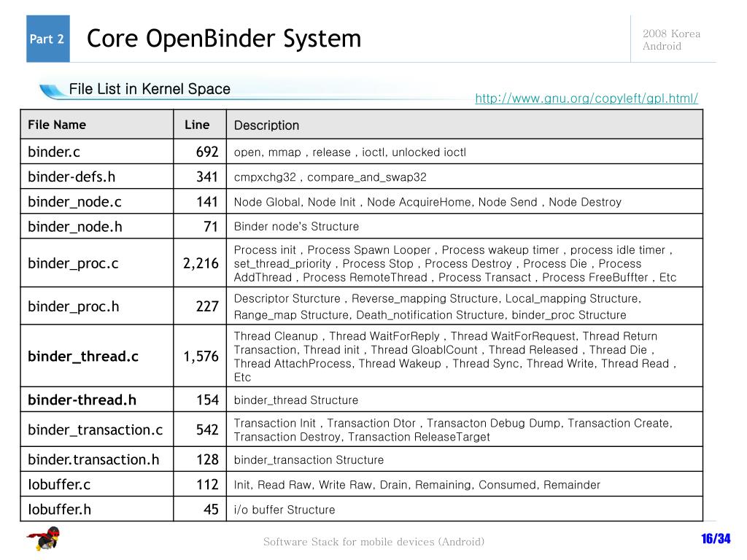
Task: Click the Description column header
Action: point(465,125)
